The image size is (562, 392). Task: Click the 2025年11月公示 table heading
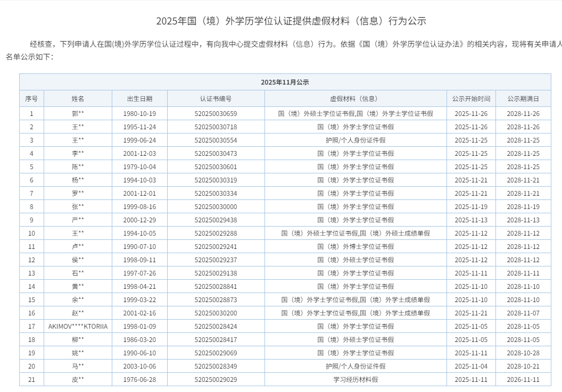[285, 82]
